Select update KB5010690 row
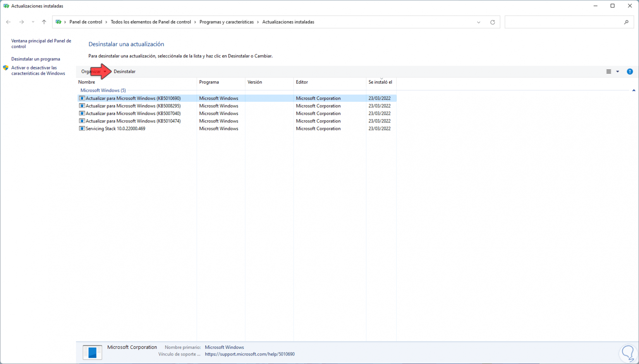The height and width of the screenshot is (364, 639). [237, 98]
